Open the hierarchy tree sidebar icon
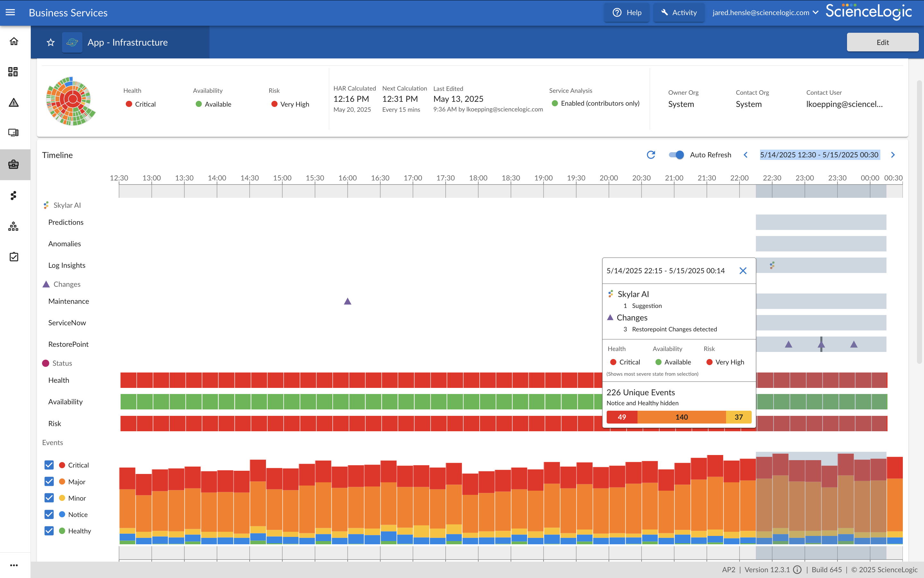Screen dimensions: 924x578 pyautogui.click(x=13, y=226)
